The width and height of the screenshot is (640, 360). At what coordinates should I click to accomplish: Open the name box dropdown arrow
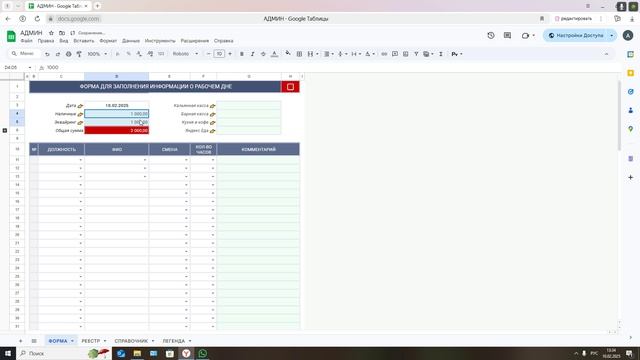tap(30, 67)
